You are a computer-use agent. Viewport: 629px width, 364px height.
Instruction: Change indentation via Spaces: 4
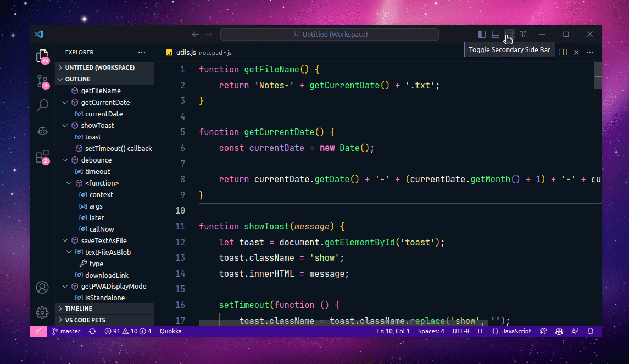(431, 332)
